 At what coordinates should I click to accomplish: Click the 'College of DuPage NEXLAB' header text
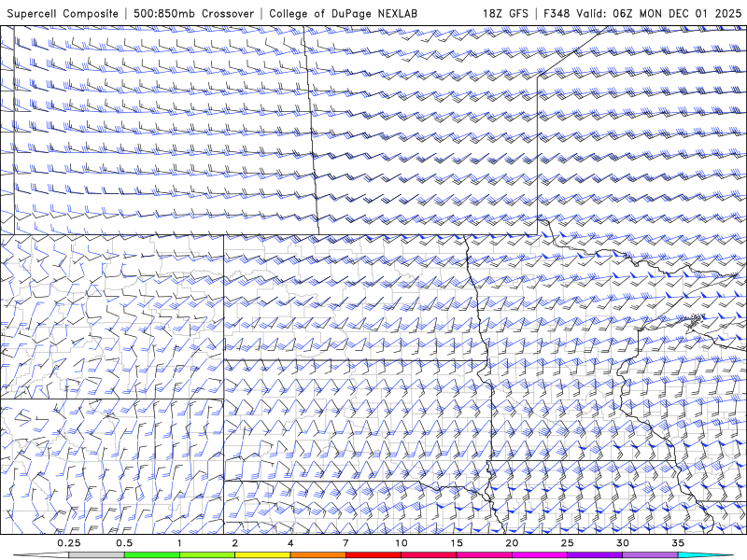pos(343,14)
